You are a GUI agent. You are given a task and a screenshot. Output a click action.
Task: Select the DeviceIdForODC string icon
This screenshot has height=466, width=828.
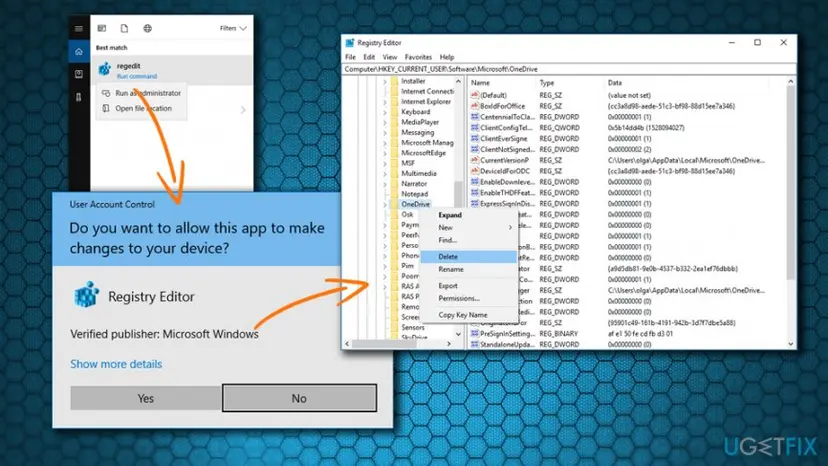[475, 171]
